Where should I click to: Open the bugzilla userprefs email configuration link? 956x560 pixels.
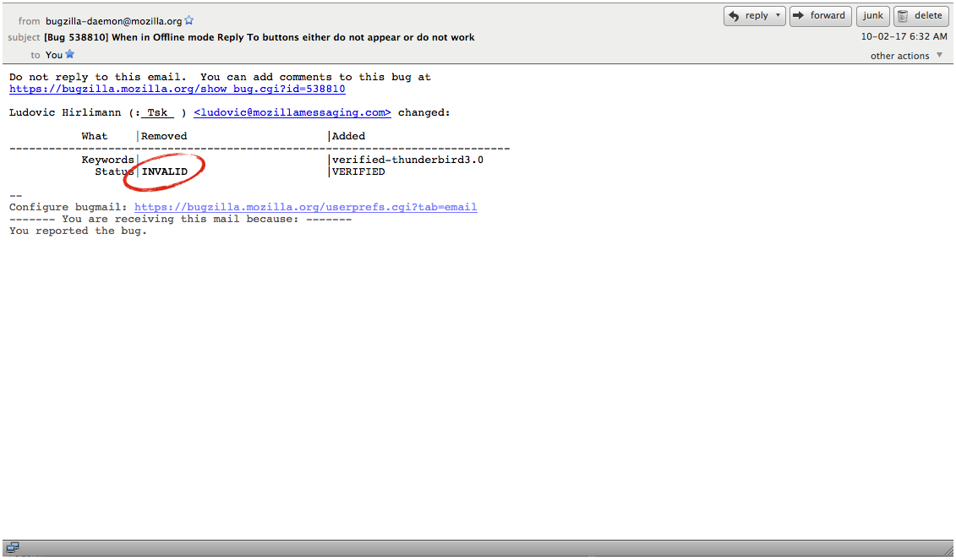pos(305,207)
